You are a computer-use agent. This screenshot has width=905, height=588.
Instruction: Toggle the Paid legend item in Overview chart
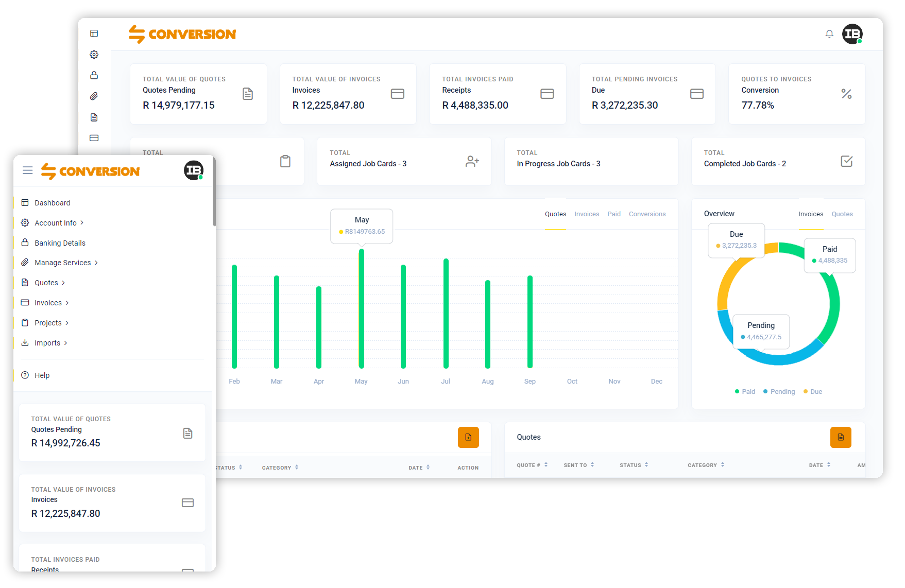click(x=745, y=392)
